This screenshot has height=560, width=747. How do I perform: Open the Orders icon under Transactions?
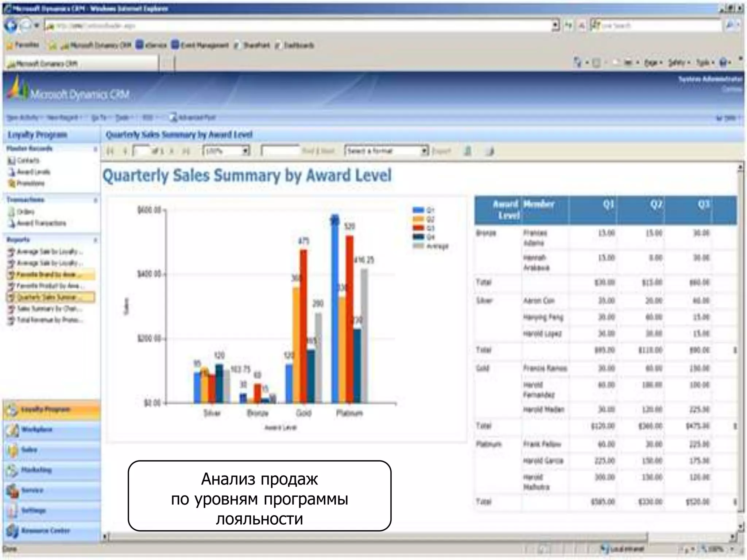pyautogui.click(x=12, y=212)
